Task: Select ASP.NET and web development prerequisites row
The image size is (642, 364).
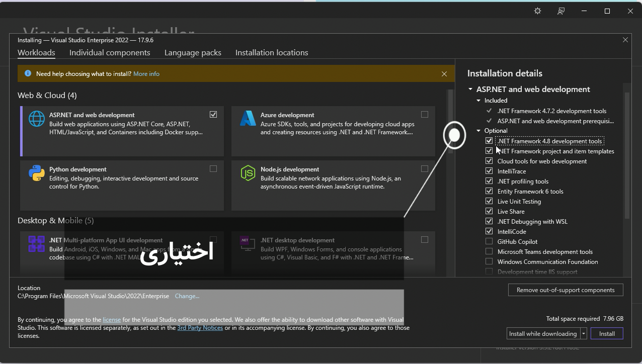Action: point(555,121)
